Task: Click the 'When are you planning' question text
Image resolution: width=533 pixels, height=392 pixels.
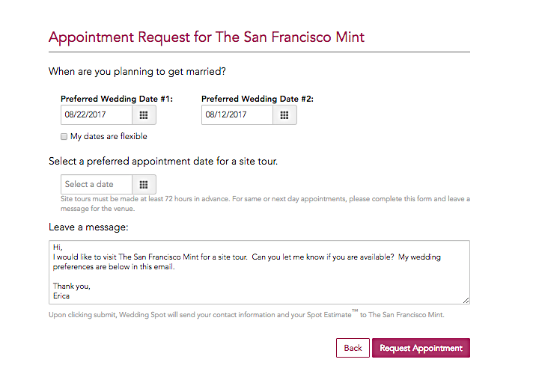Action: coord(137,72)
